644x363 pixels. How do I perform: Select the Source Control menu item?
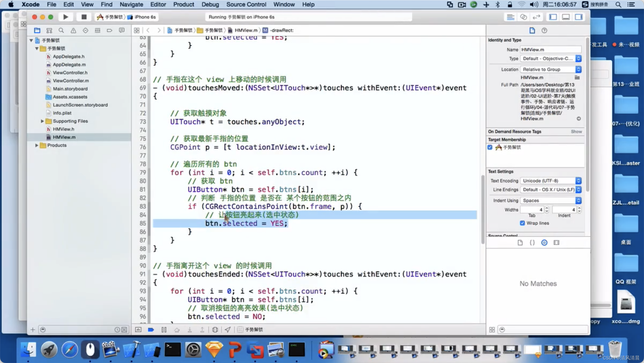(x=246, y=4)
